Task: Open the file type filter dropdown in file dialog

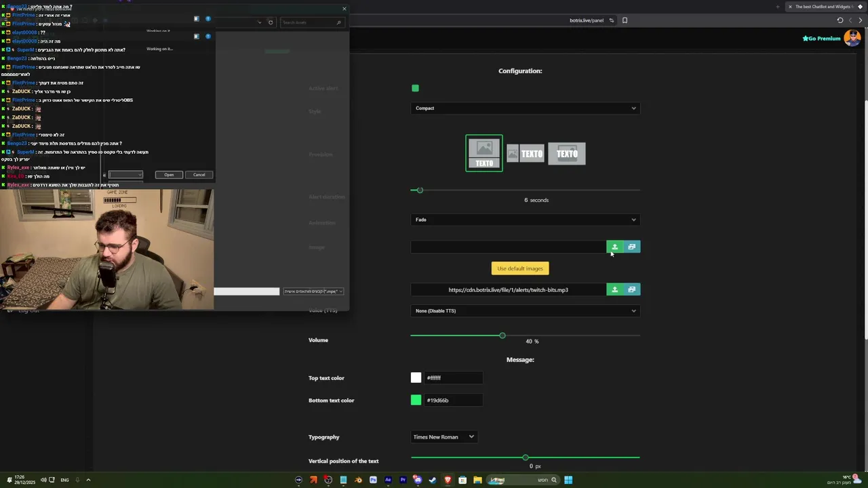Action: tap(313, 291)
